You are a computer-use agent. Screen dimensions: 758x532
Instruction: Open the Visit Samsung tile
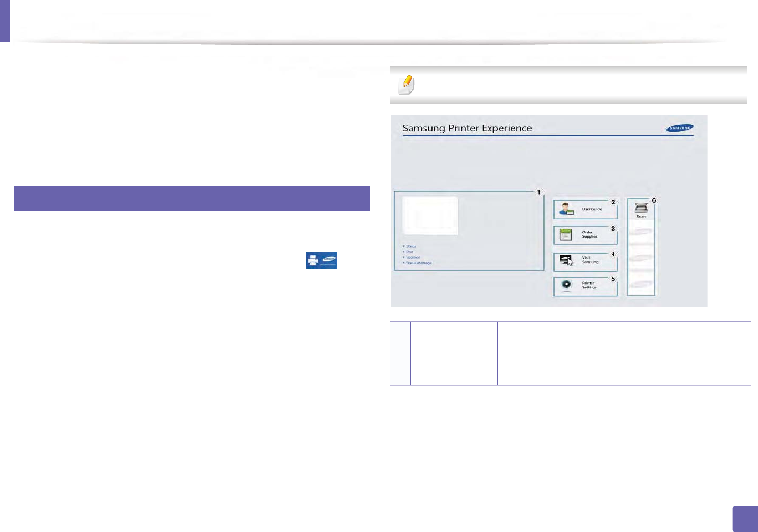point(585,261)
